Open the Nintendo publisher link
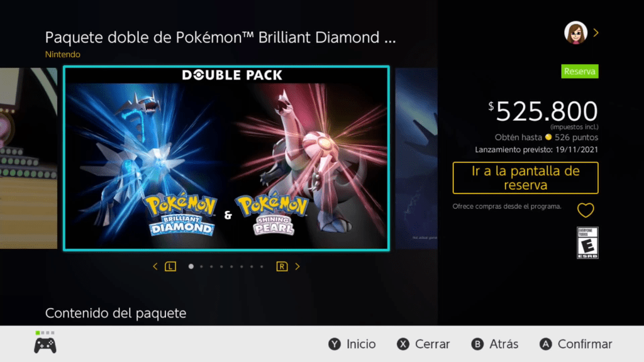This screenshot has width=644, height=362. pyautogui.click(x=62, y=54)
